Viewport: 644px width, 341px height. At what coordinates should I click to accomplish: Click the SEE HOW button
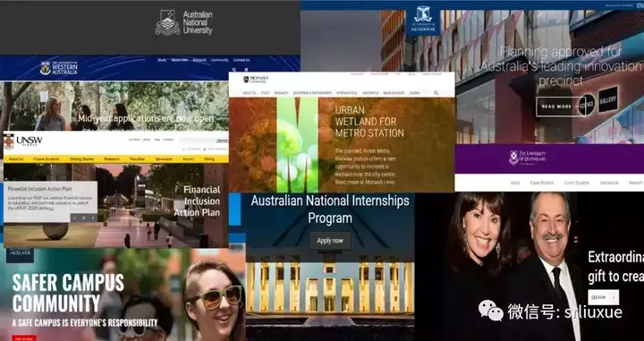pyautogui.click(x=604, y=297)
